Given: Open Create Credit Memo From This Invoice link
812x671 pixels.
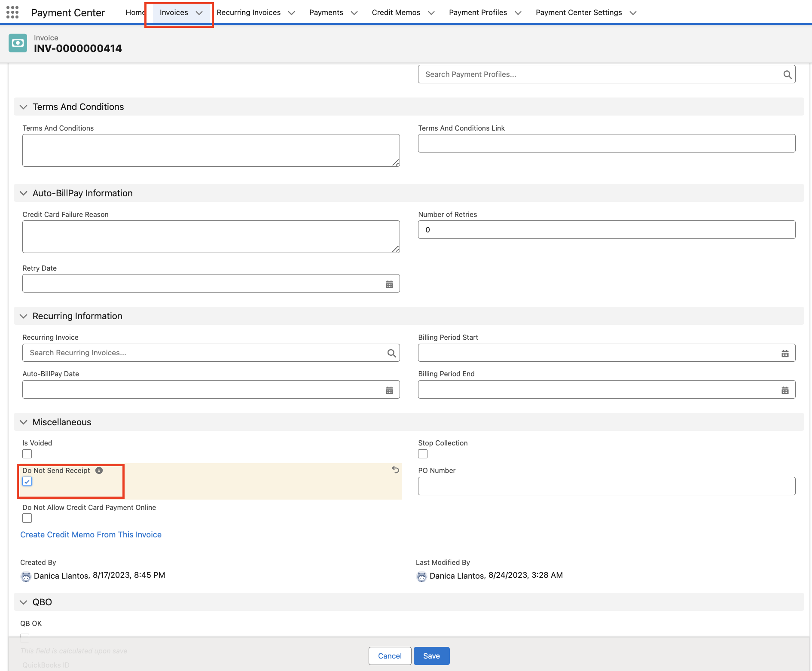Looking at the screenshot, I should tap(91, 534).
